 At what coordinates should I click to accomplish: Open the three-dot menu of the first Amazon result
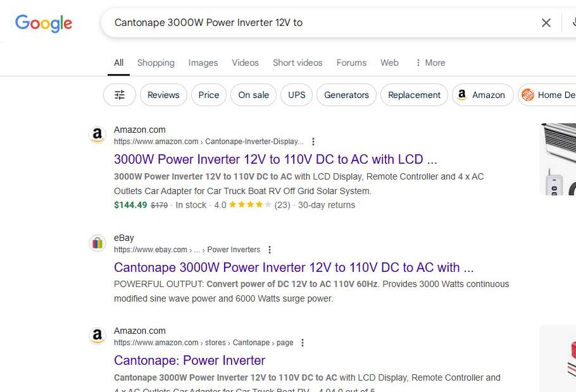pos(313,142)
